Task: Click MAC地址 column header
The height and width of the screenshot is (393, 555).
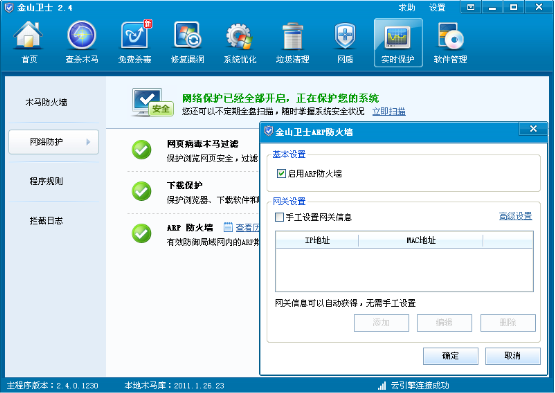Action: (420, 240)
